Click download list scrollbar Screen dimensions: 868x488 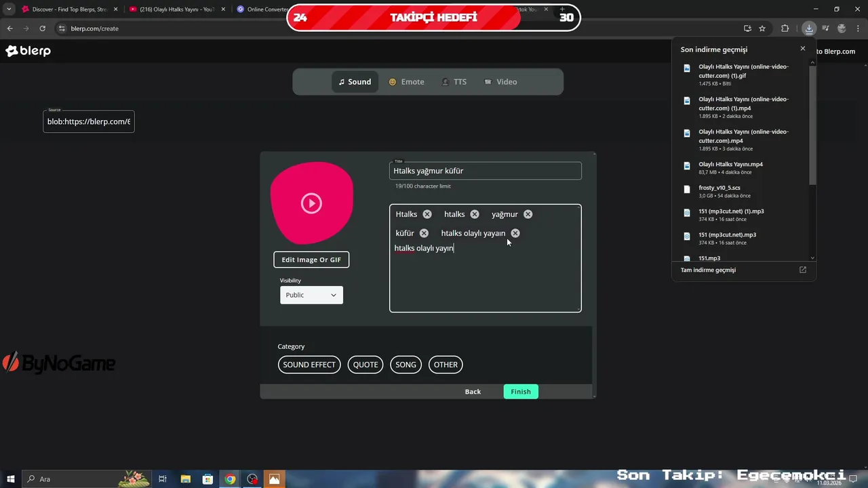coord(812,125)
